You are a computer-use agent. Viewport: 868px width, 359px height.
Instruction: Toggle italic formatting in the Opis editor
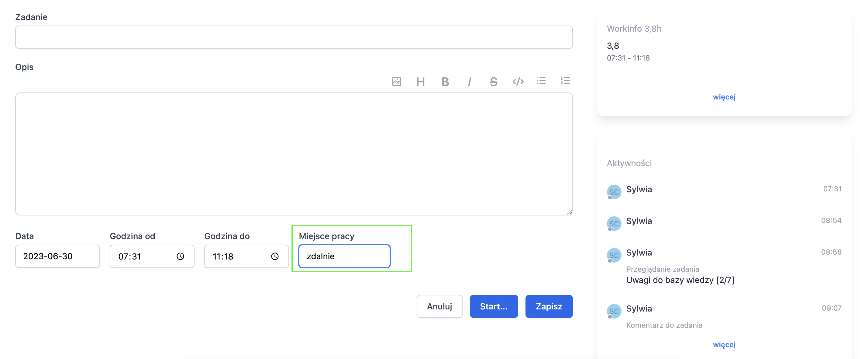(x=469, y=82)
